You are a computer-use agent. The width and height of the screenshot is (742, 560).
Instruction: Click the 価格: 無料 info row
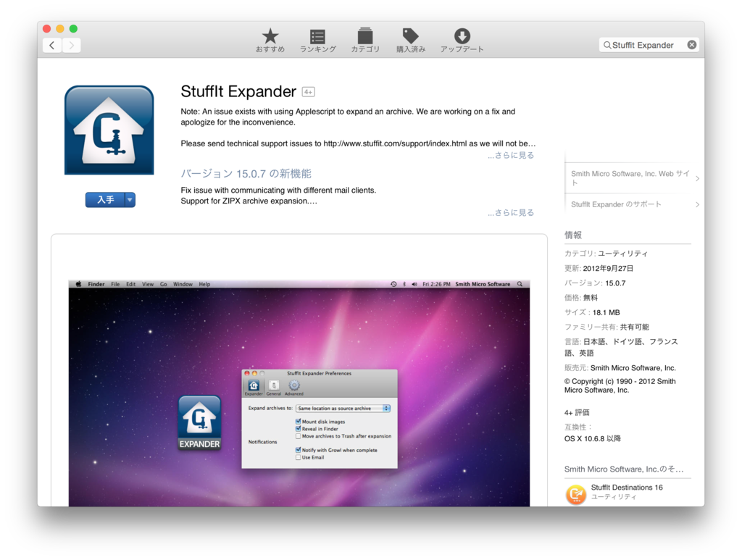581,298
